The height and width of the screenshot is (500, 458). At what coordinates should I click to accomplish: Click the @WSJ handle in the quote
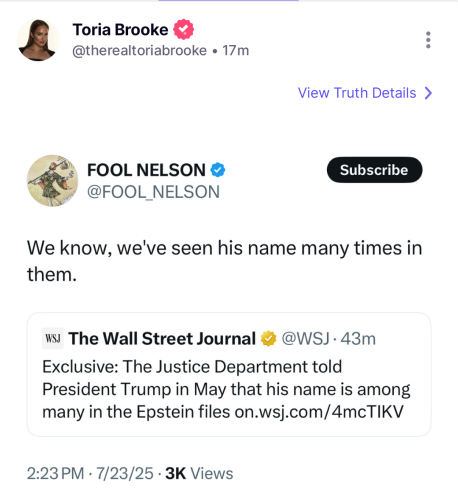tap(306, 339)
